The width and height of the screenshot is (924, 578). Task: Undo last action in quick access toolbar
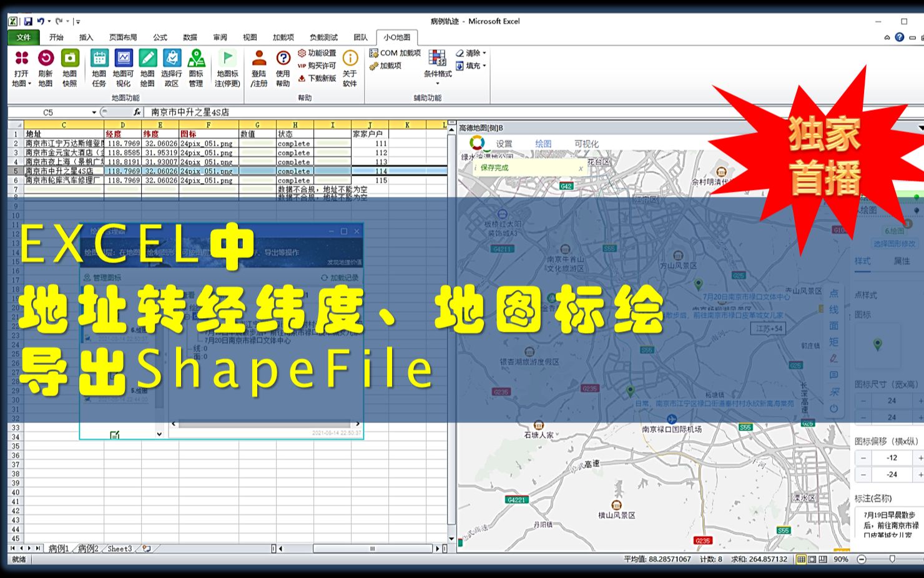pyautogui.click(x=41, y=21)
